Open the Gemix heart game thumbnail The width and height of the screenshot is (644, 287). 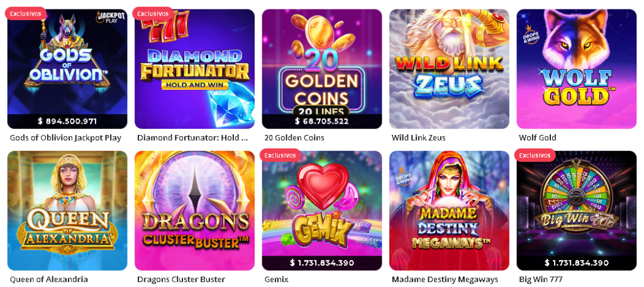click(322, 211)
